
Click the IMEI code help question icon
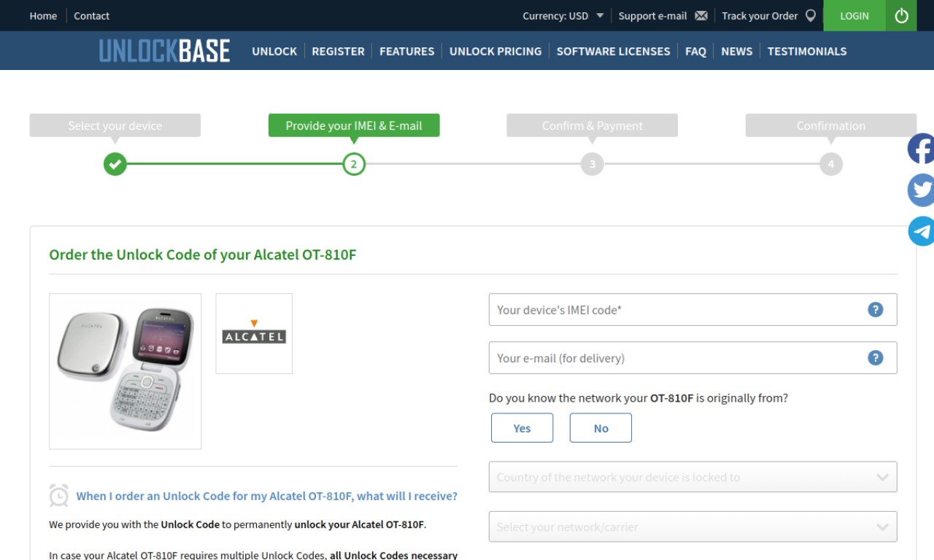875,310
